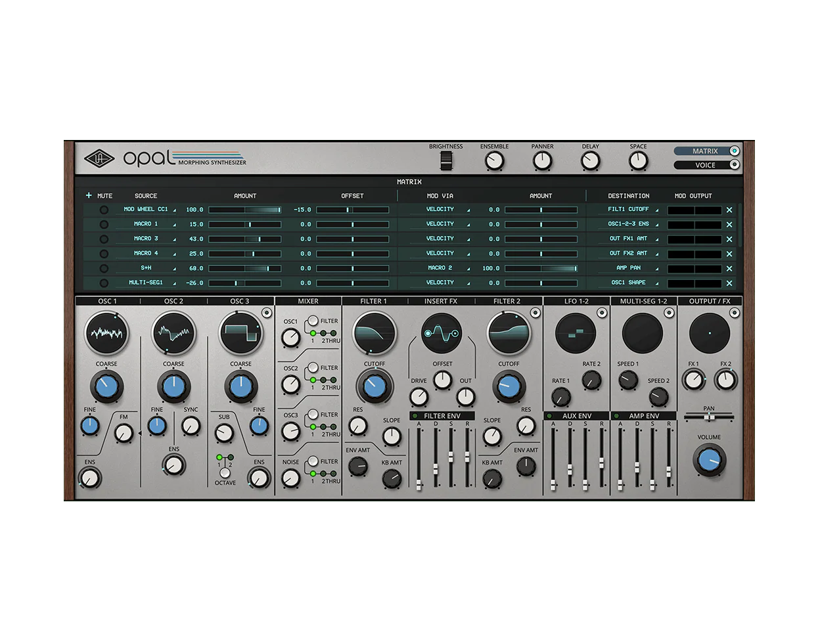Open the S+H source dropdown
Image resolution: width=820 pixels, height=644 pixels.
click(x=147, y=268)
